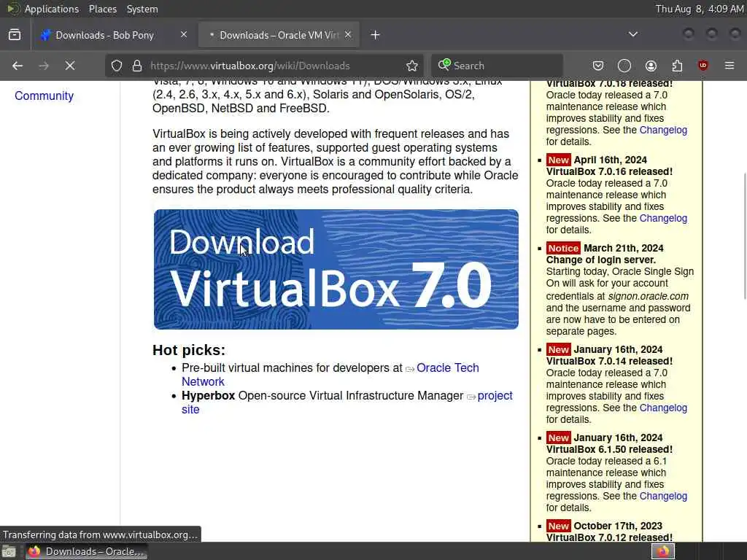747x560 pixels.
Task: Open the Changelog link for VirtualBox 6.1.50
Action: click(663, 496)
